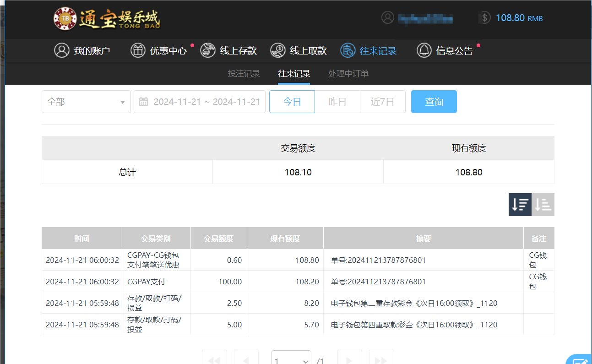The image size is (592, 364).
Task: Switch to the 处理中订单 tab
Action: tap(348, 73)
